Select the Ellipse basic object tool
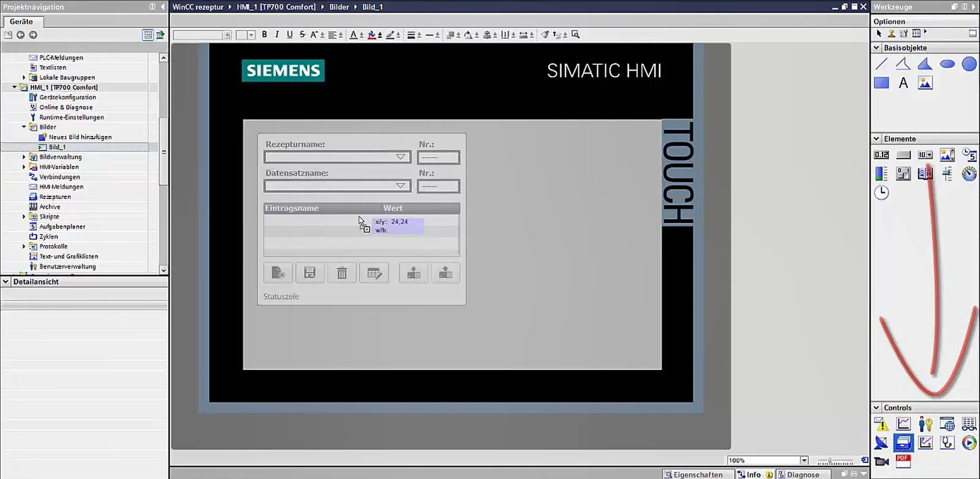980x479 pixels. click(947, 64)
